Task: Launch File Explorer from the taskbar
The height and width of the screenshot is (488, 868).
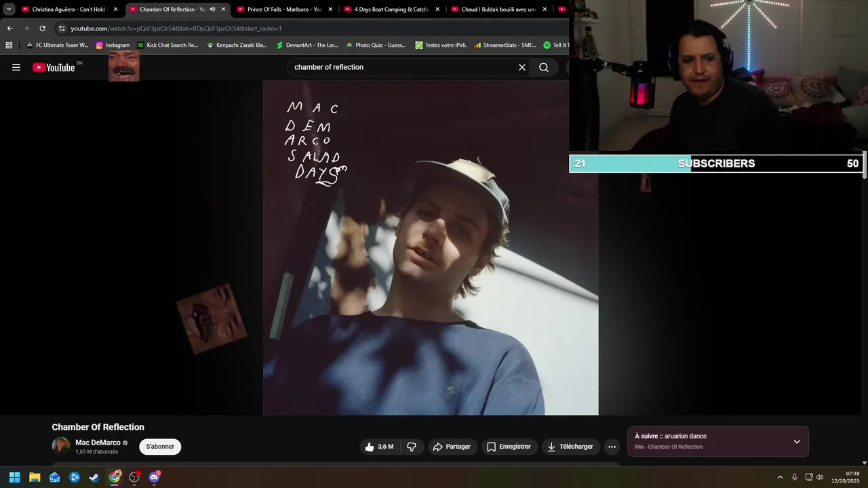Action: (35, 477)
